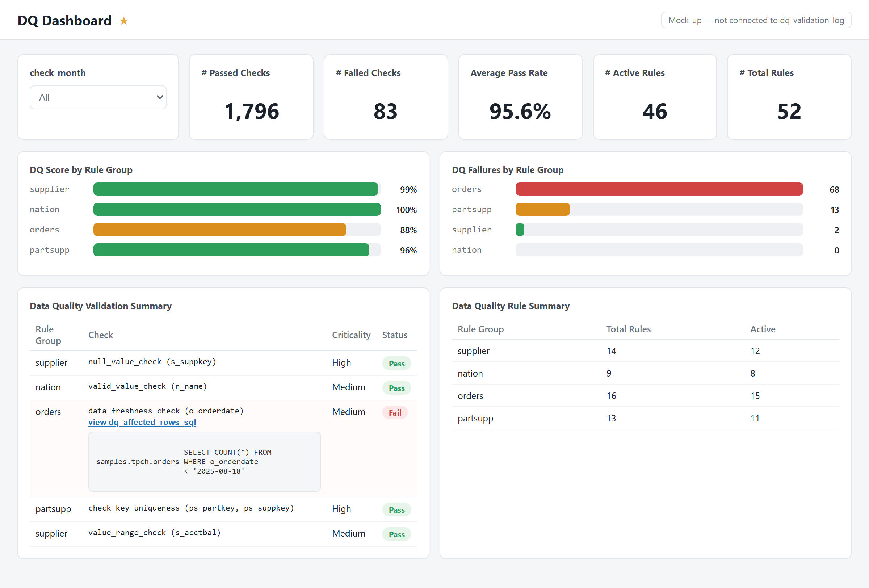The image size is (869, 588).
Task: Click partsupp row in Rule Summary table
Action: pyautogui.click(x=645, y=418)
